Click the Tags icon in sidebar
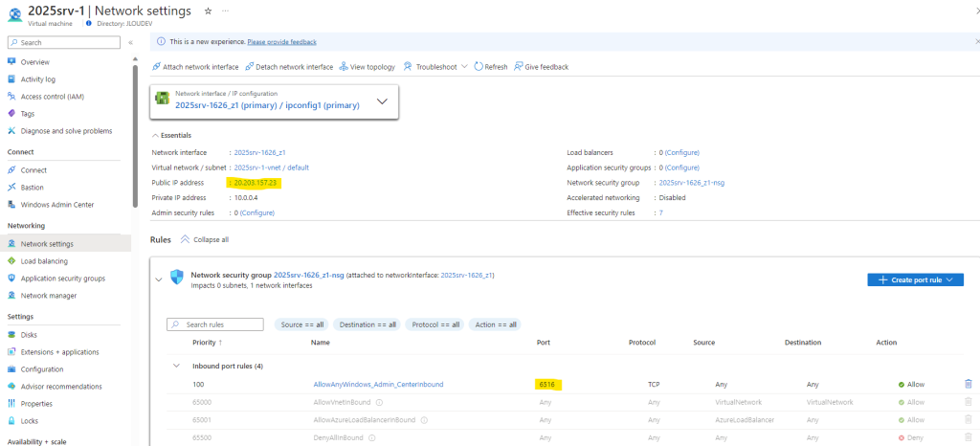 click(11, 114)
